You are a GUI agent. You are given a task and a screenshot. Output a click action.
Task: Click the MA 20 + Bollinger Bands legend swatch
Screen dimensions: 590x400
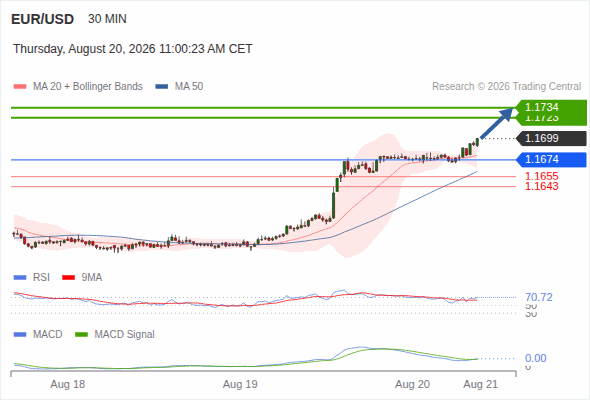(x=20, y=87)
